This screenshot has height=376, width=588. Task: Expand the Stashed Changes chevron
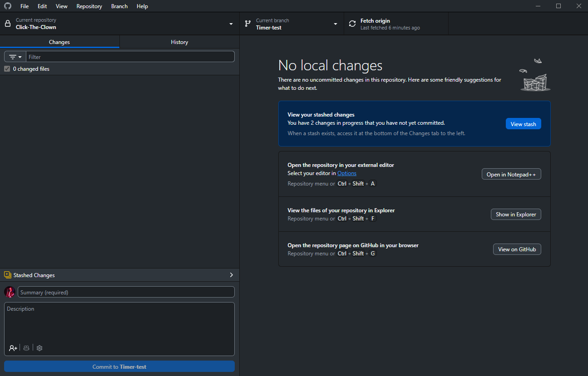click(x=231, y=275)
